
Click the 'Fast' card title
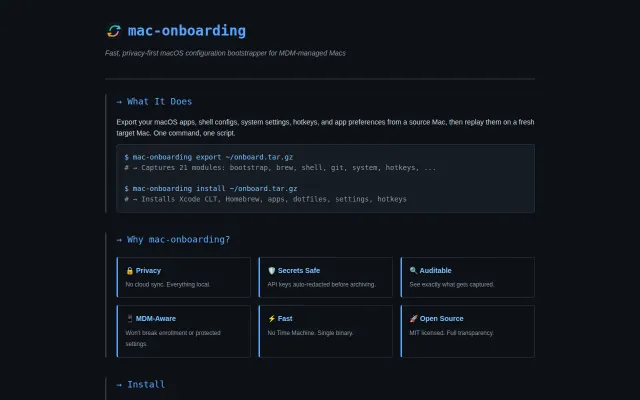[x=285, y=319]
